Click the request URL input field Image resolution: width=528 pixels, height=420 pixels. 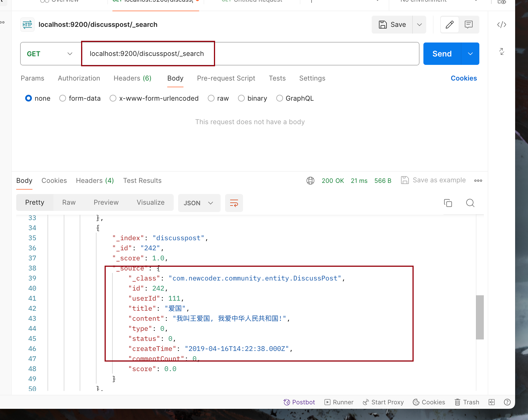[250, 54]
